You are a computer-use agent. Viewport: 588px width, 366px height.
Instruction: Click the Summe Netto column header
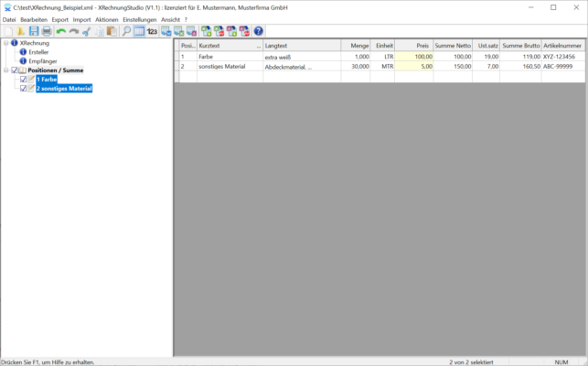453,46
